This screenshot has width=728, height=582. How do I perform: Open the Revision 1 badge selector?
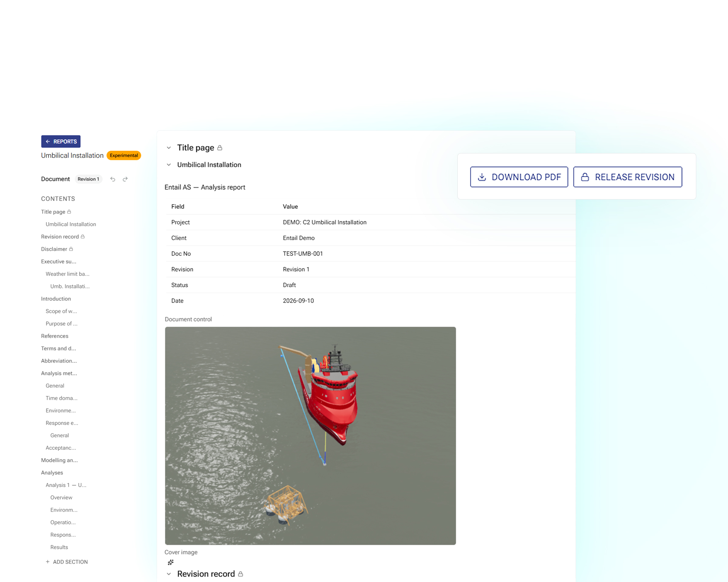[x=89, y=179]
